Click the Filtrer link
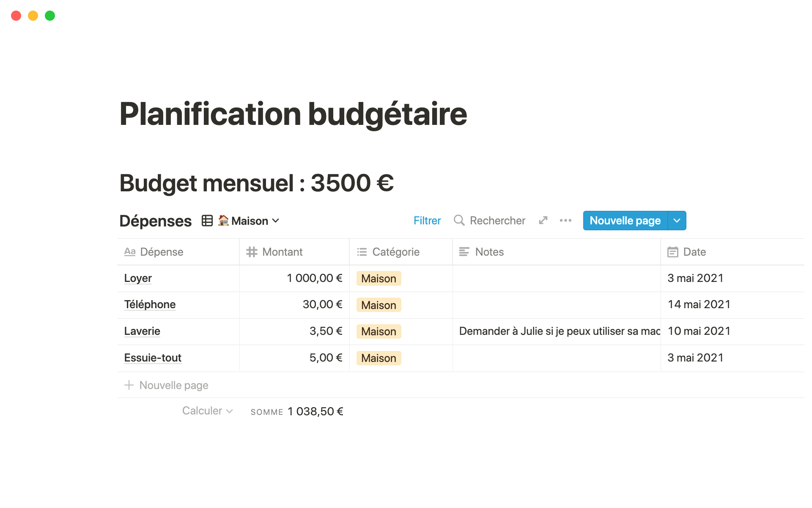Screen dimensions: 812x508 427,221
